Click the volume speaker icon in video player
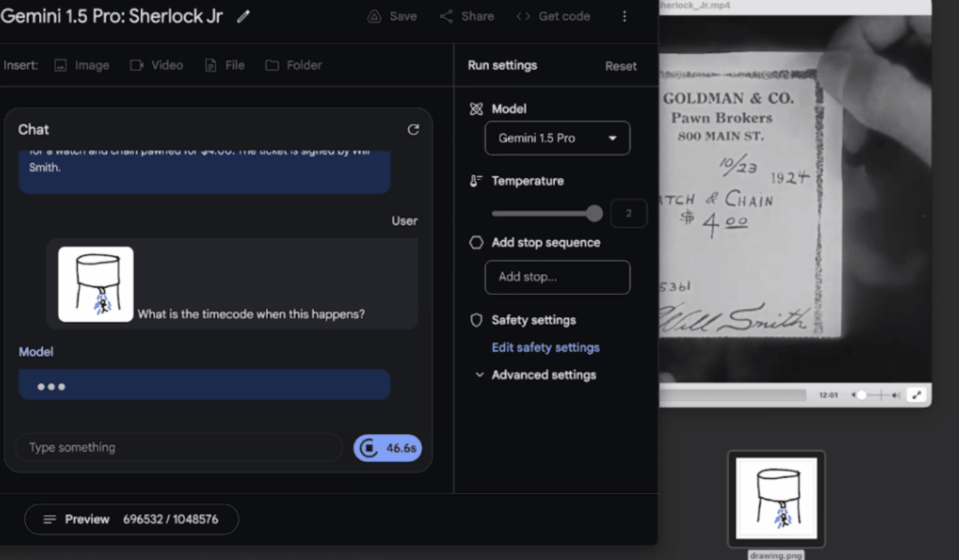 (896, 395)
